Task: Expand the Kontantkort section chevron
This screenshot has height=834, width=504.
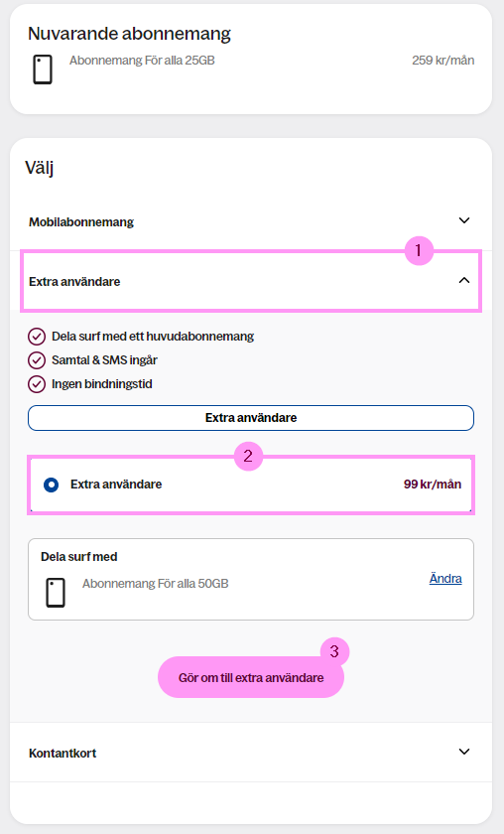Action: click(x=464, y=752)
